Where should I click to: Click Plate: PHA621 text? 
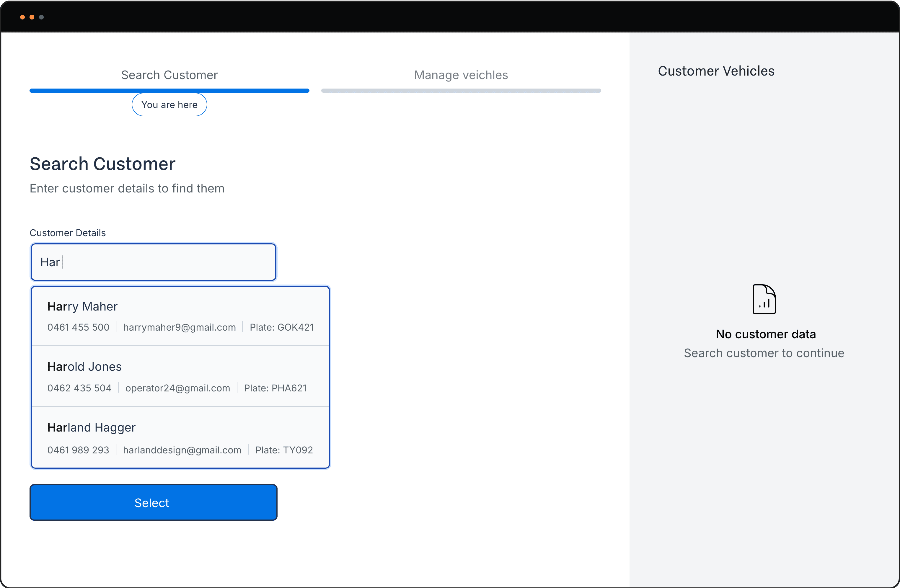pos(275,388)
